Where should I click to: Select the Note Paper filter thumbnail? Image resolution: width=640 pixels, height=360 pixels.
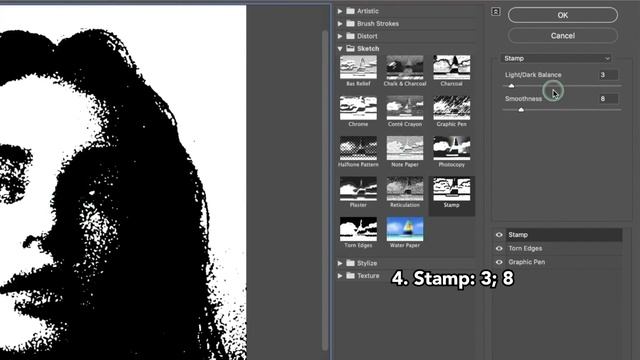click(x=405, y=148)
